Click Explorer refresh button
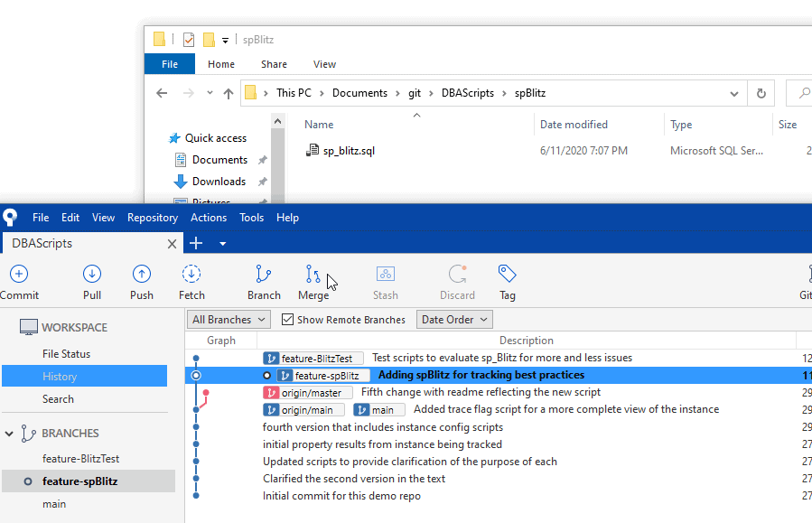This screenshot has height=523, width=812. click(761, 93)
